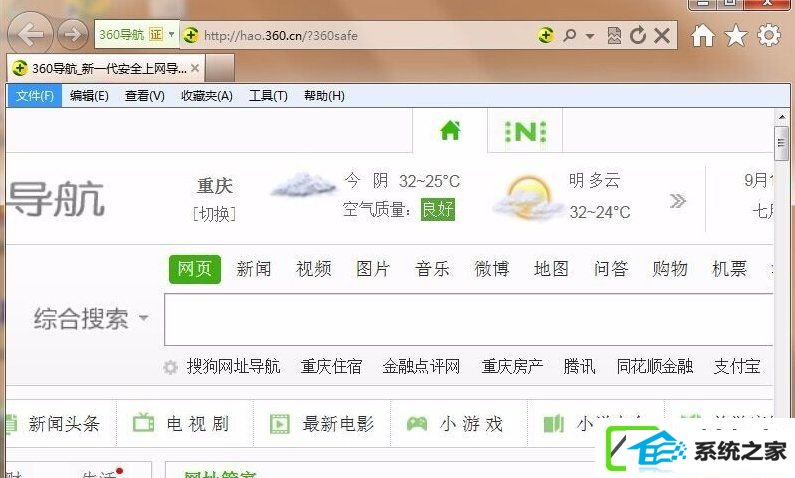Viewport: 795px width, 478px height.
Task: Click the compatibility view page icon
Action: pyautogui.click(x=614, y=35)
